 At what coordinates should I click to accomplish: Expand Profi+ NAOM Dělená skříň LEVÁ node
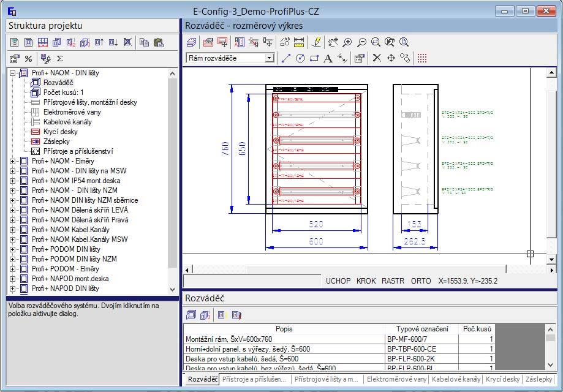[13, 210]
